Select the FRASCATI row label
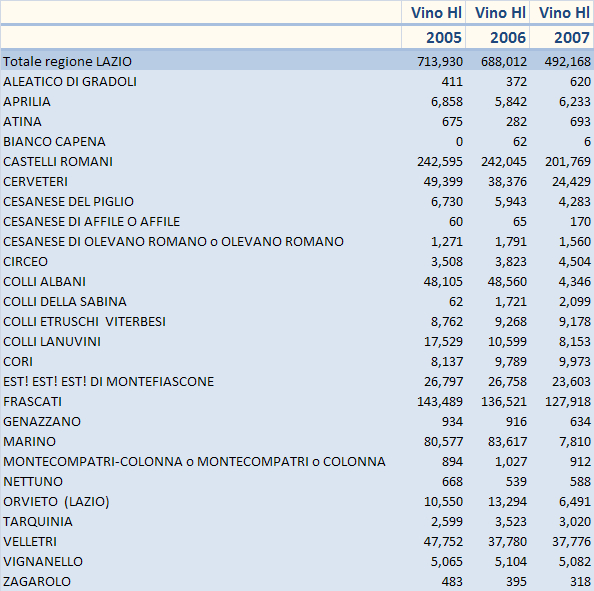594x591 pixels. pos(32,402)
